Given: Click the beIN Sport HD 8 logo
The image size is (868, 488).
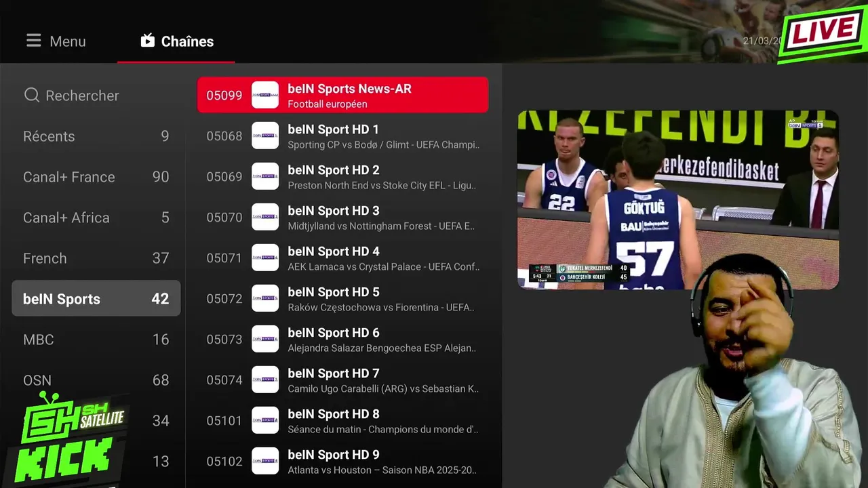Looking at the screenshot, I should coord(265,420).
